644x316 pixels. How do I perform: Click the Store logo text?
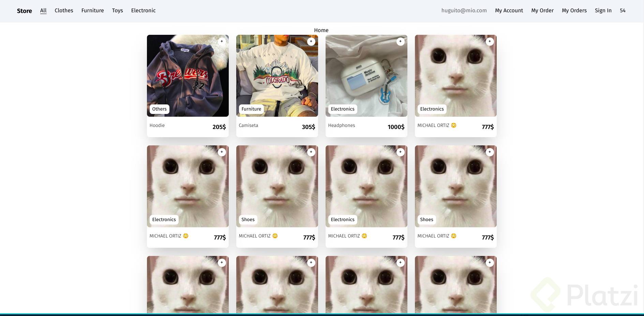(25, 11)
